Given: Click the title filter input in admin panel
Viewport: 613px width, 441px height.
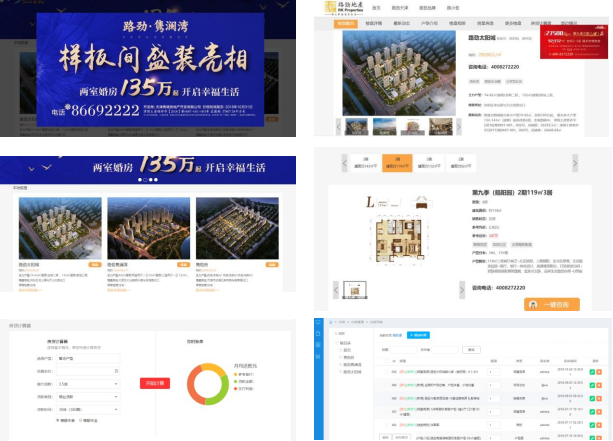Looking at the screenshot, I should [x=403, y=350].
